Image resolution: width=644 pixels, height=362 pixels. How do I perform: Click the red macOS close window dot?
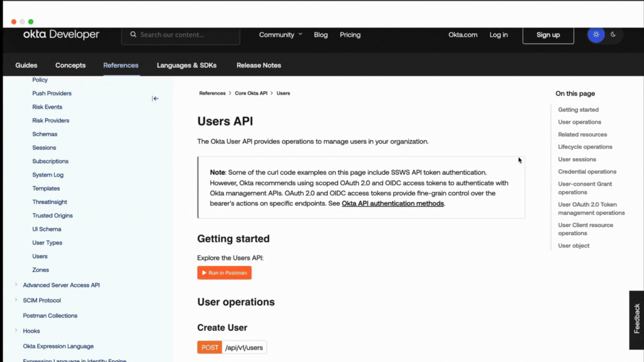pos(14,22)
